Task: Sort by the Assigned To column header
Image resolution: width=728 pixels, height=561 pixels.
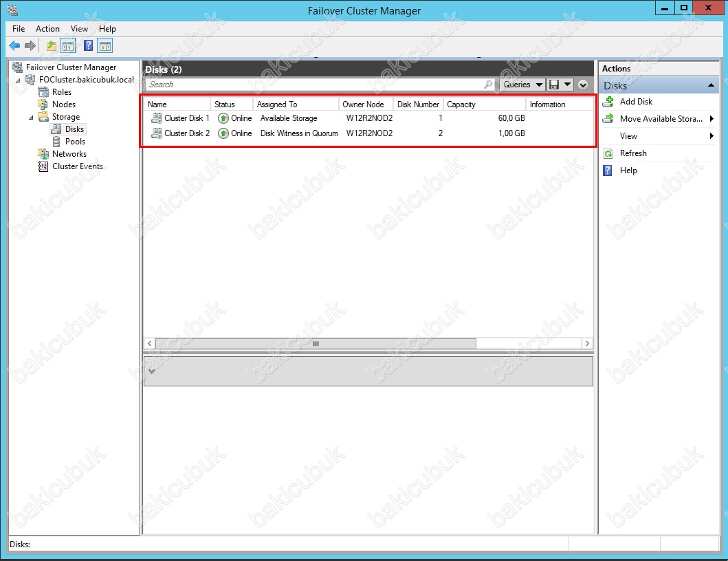Action: (x=296, y=104)
